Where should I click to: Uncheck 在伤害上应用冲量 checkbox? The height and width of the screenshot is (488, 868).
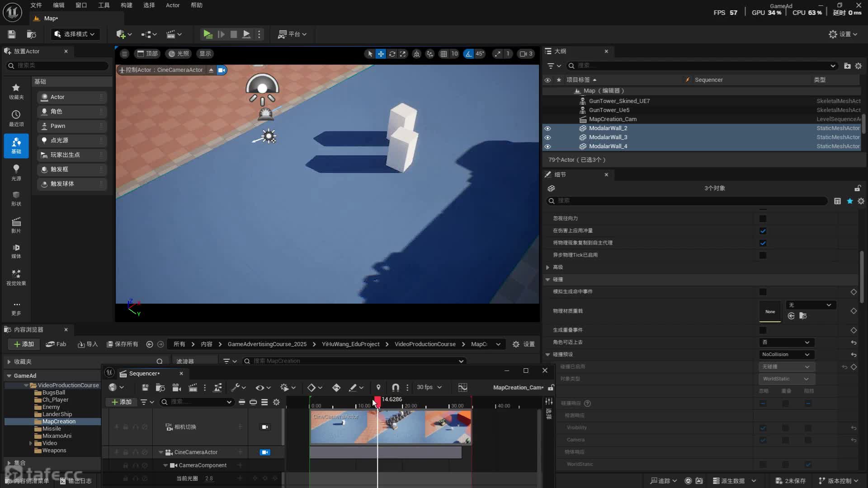763,231
